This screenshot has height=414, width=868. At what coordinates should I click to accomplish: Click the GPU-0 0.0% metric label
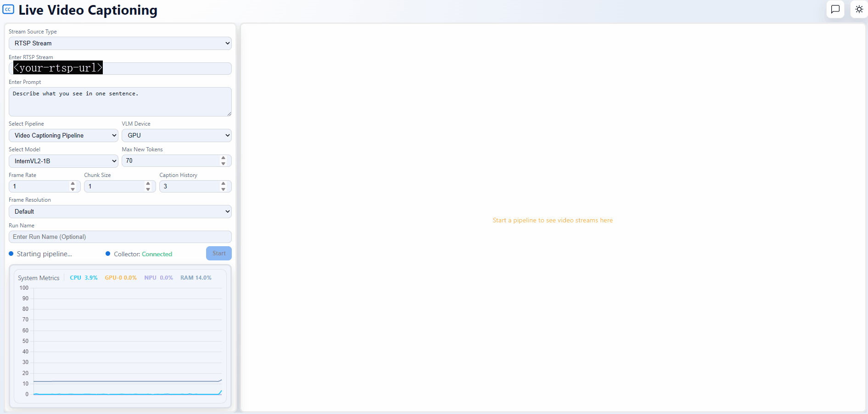tap(121, 278)
